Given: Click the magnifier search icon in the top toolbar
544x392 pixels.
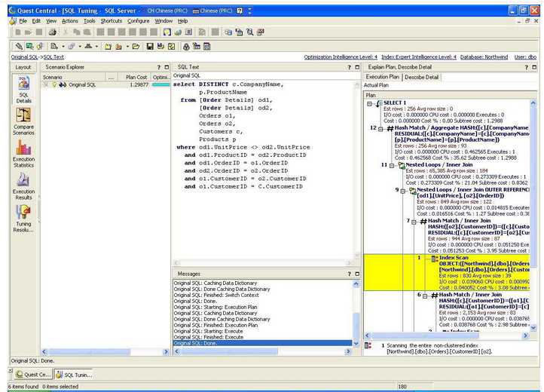Looking at the screenshot, I should pyautogui.click(x=250, y=32).
